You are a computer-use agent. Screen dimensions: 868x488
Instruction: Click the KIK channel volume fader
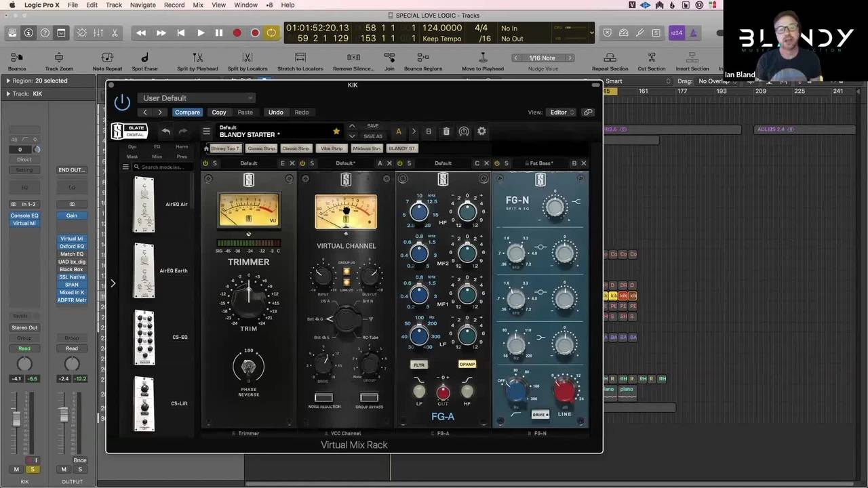pos(16,419)
